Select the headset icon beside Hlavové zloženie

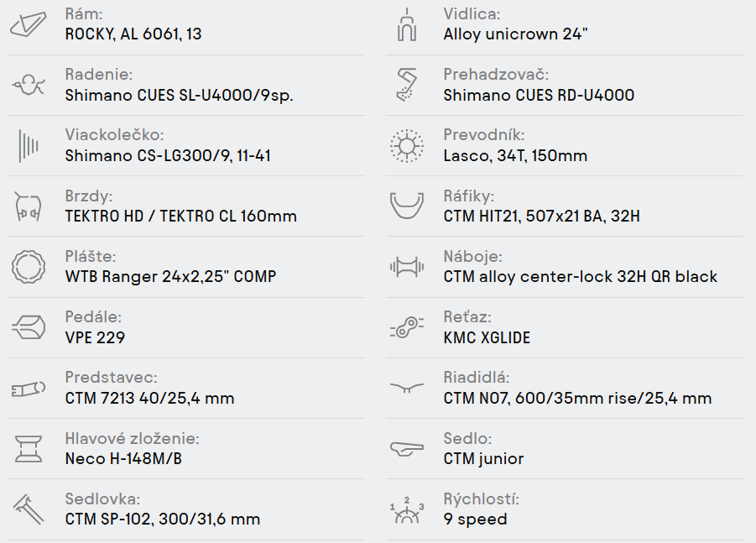pyautogui.click(x=29, y=449)
